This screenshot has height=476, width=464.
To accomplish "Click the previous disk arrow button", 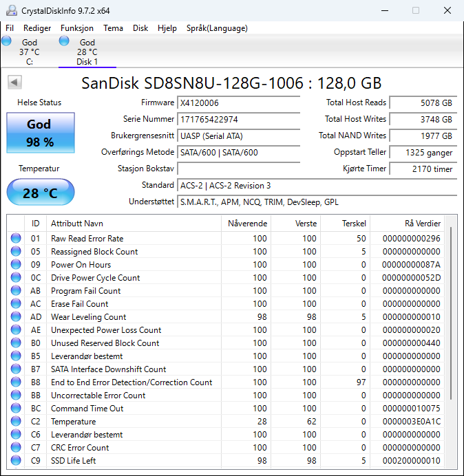I will [14, 83].
